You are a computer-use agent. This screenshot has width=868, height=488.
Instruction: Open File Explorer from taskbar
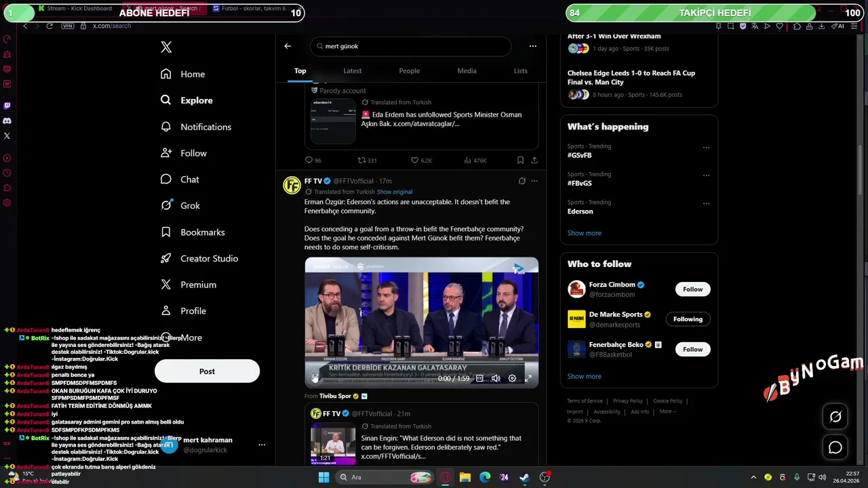tap(465, 477)
